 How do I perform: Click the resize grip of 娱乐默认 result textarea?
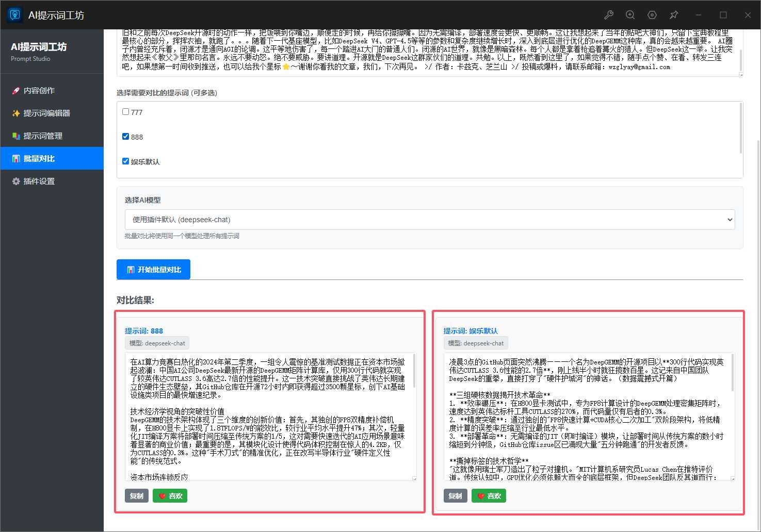(x=733, y=478)
